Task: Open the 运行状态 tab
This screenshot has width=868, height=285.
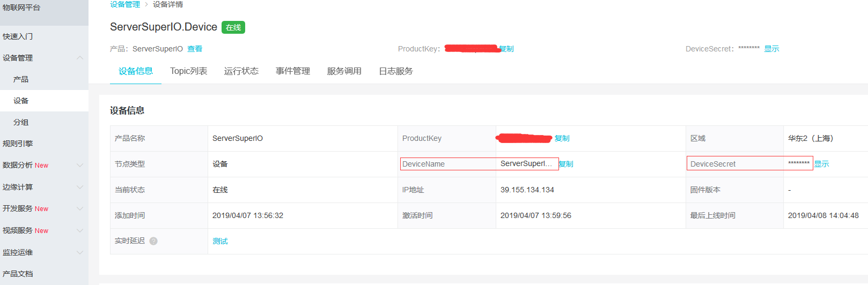Action: coord(241,71)
